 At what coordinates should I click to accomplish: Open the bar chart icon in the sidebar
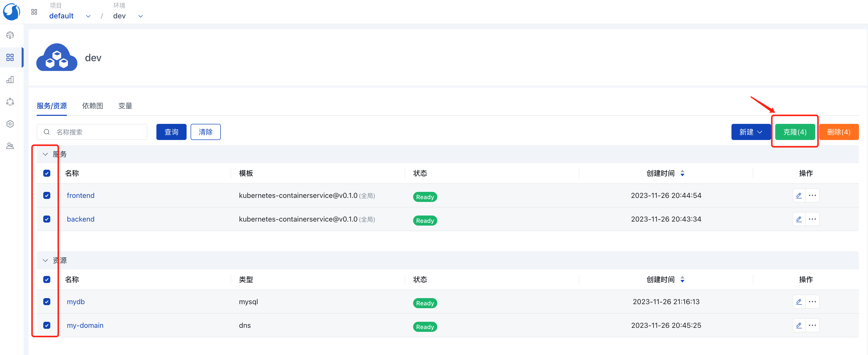(10, 80)
